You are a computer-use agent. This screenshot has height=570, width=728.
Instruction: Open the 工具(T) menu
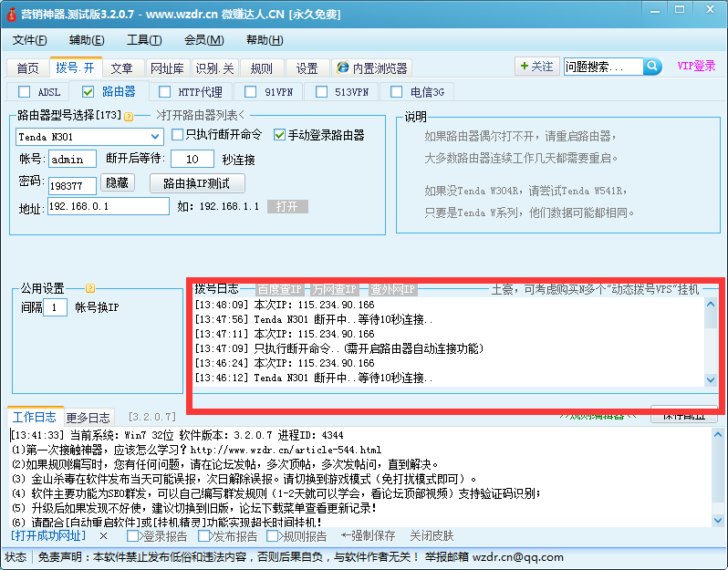pos(144,40)
